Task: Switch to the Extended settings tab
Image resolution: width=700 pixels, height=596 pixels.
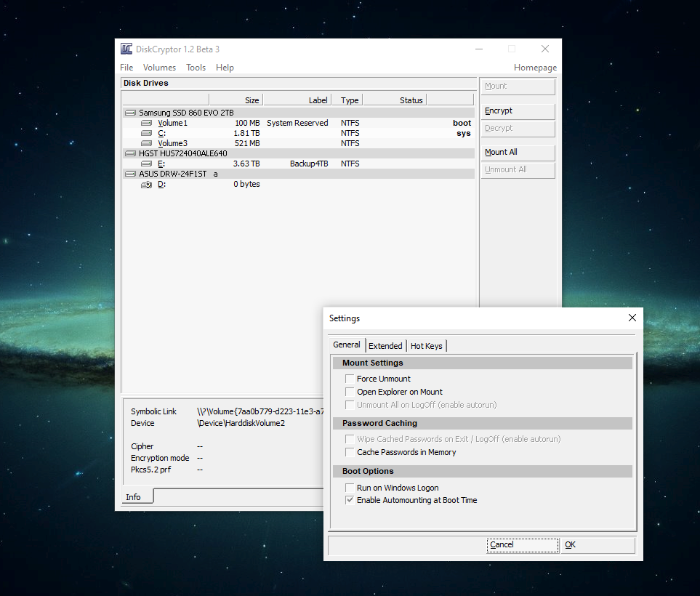Action: [385, 346]
